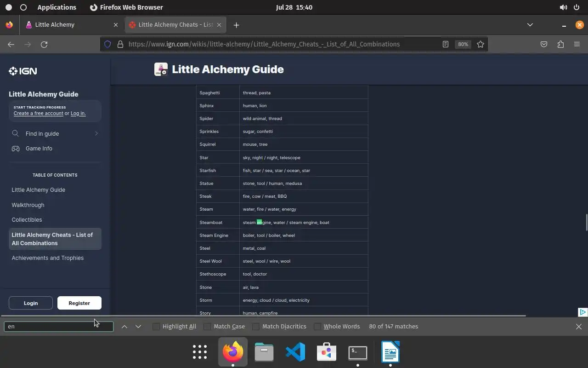588x368 pixels.
Task: Click the Login button
Action: coord(31,303)
